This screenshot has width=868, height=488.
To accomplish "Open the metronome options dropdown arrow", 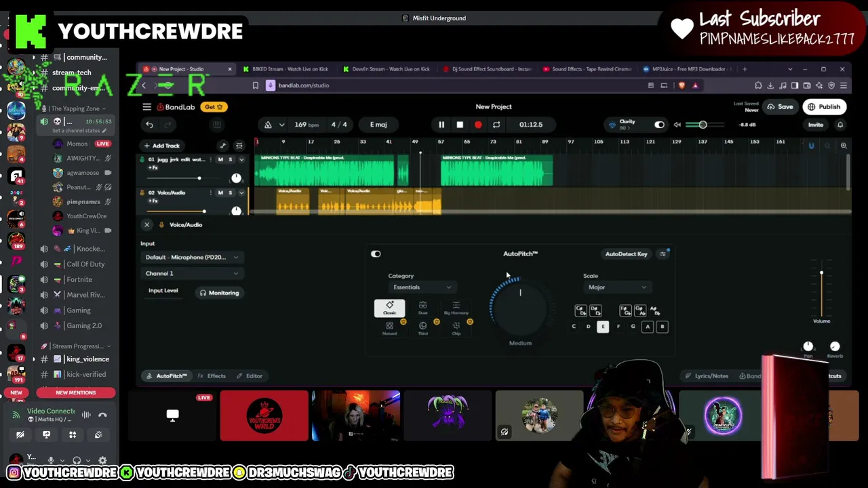I will pos(281,125).
